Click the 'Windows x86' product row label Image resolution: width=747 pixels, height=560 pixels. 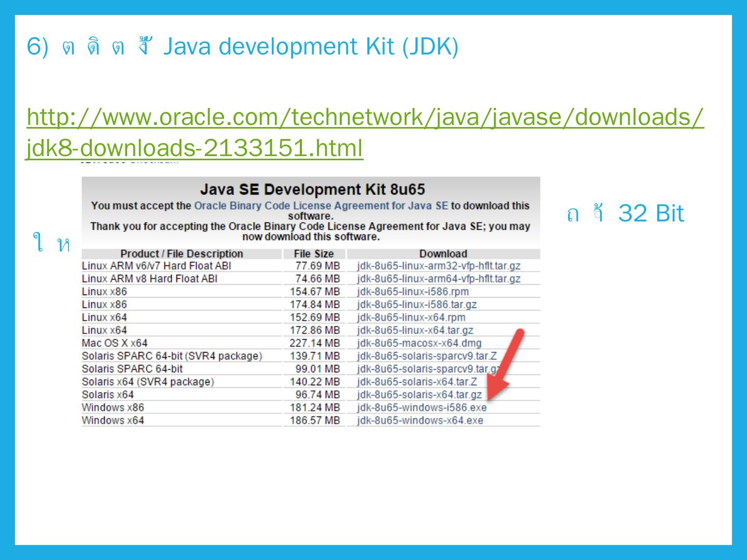113,408
